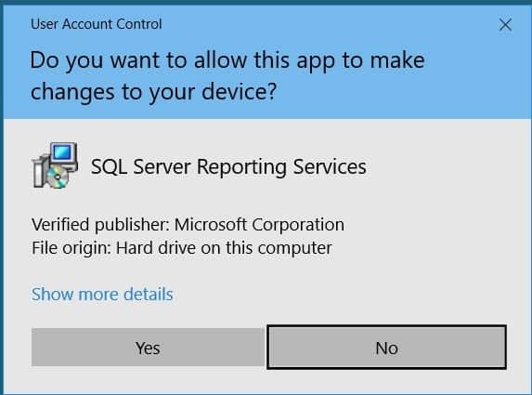Click the Microsoft Corporation publisher name
532x395 pixels.
(x=259, y=225)
